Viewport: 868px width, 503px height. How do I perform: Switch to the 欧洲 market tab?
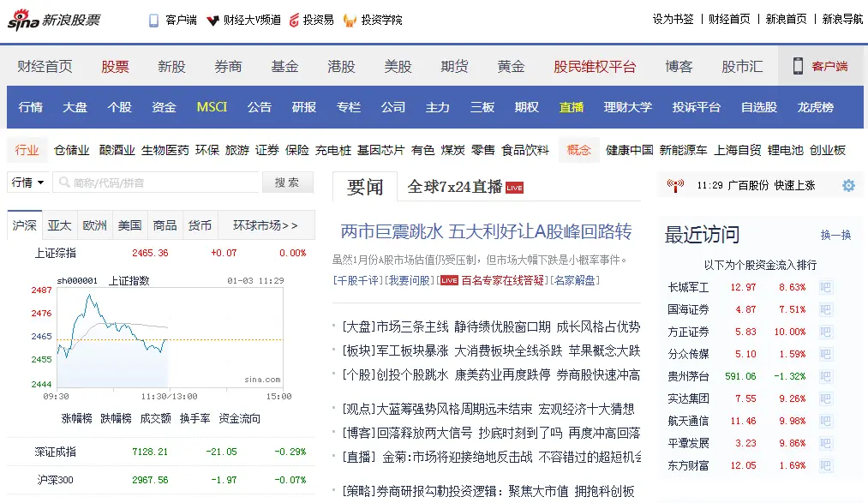pos(94,225)
